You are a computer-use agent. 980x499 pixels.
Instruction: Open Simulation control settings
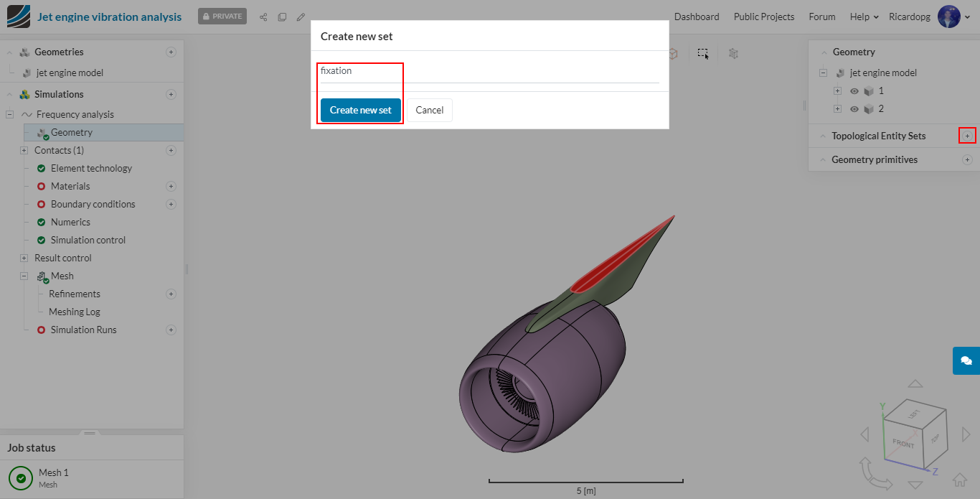coord(88,240)
